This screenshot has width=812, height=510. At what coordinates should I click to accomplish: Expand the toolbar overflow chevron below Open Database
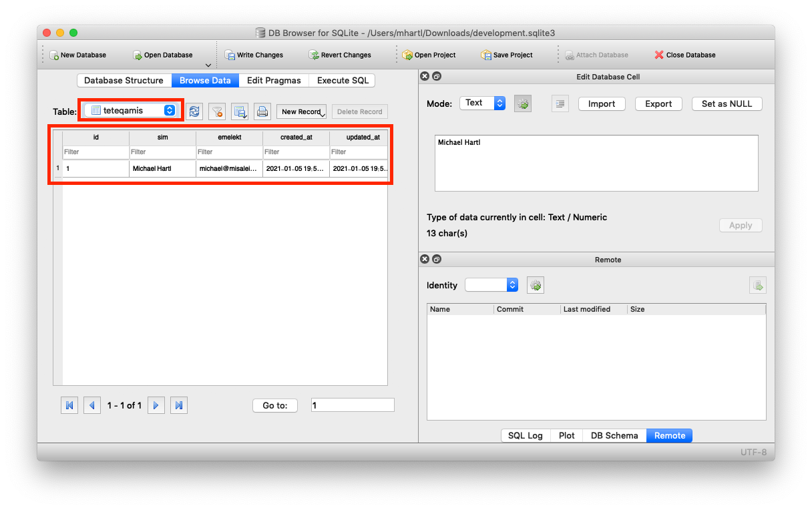208,65
